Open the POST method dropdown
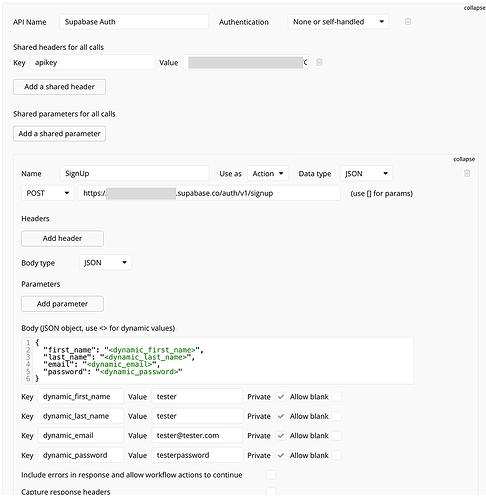Viewport: 486px width, 500px height. click(x=48, y=193)
